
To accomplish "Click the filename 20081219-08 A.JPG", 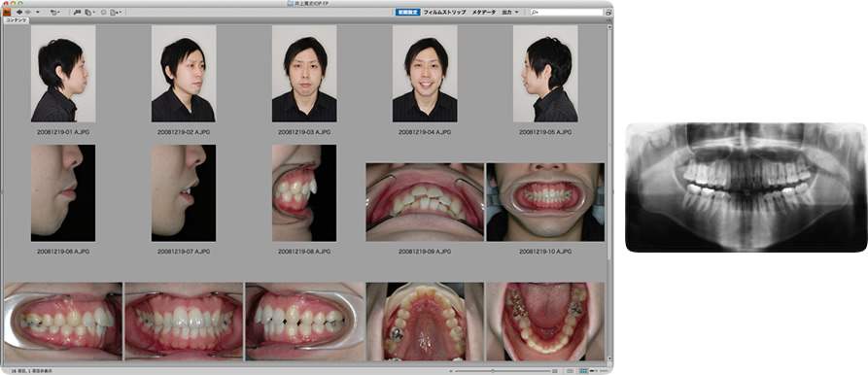I will click(304, 251).
